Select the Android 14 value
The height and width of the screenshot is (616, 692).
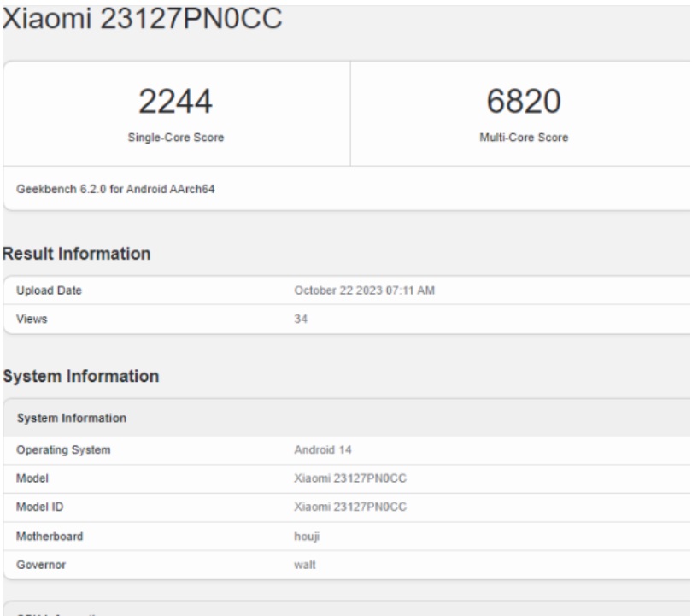323,449
